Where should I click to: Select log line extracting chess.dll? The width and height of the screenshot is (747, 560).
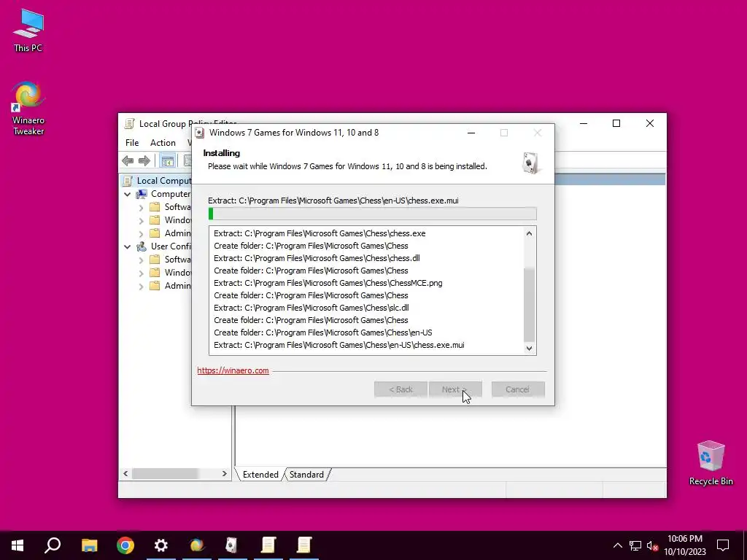click(317, 258)
